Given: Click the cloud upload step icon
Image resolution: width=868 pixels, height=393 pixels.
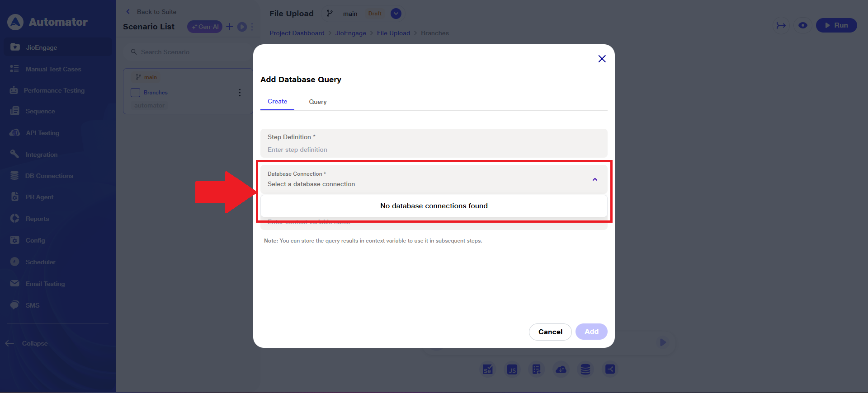Looking at the screenshot, I should pos(561,370).
